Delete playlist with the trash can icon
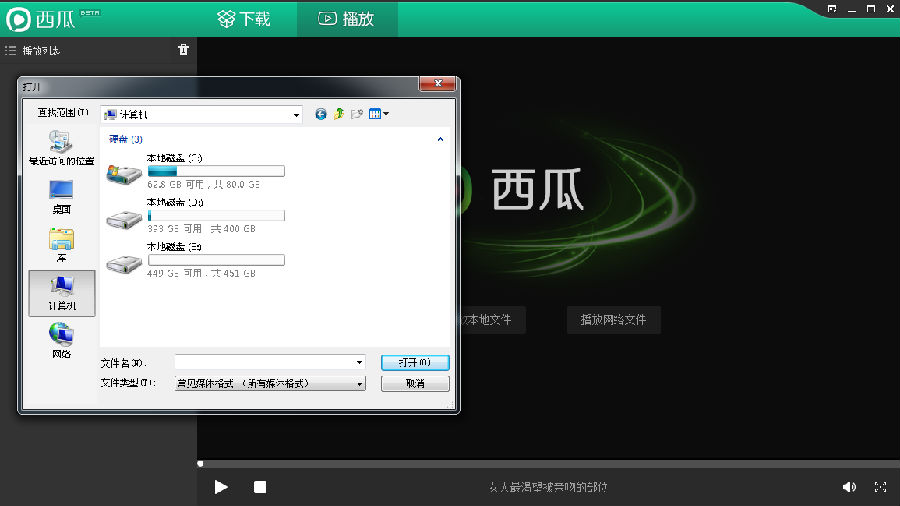This screenshot has width=900, height=506. 183,50
